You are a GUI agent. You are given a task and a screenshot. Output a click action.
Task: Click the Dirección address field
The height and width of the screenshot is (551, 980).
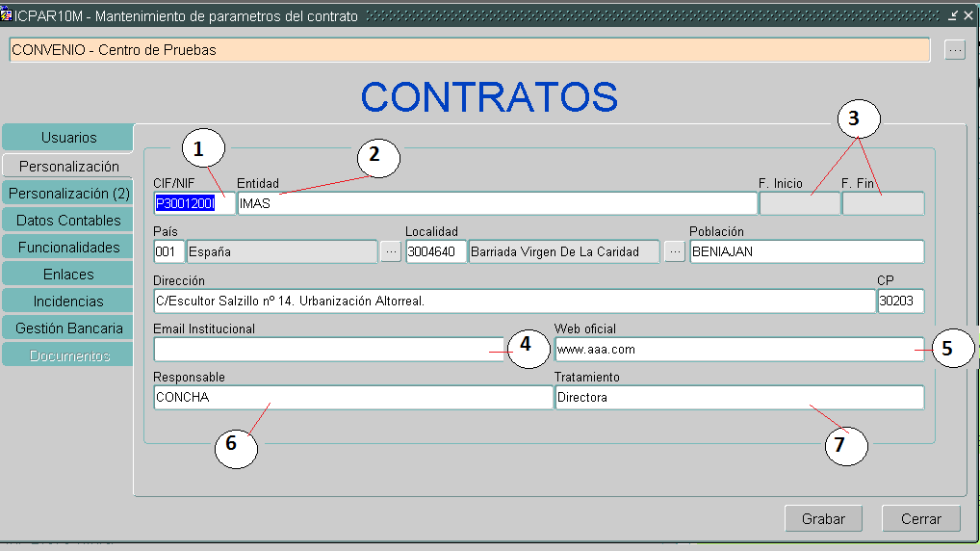(514, 301)
